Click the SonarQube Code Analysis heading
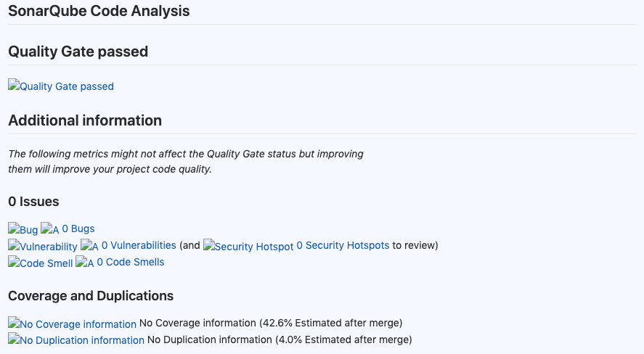The height and width of the screenshot is (354, 644). click(99, 12)
